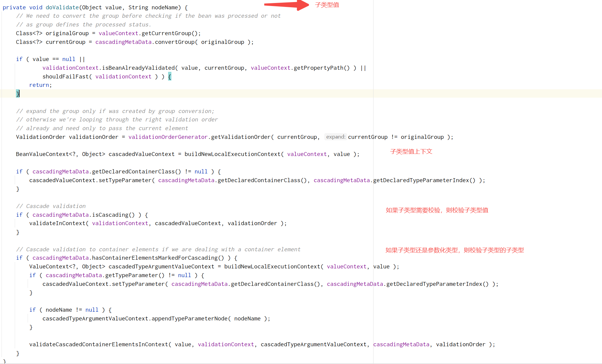Click the appendTypeParameterNode method call
The height and width of the screenshot is (364, 602).
[189, 319]
